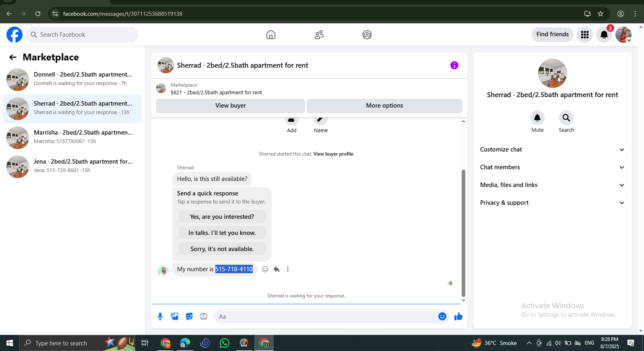
Task: Open the Donnell conversation
Action: pyautogui.click(x=72, y=79)
